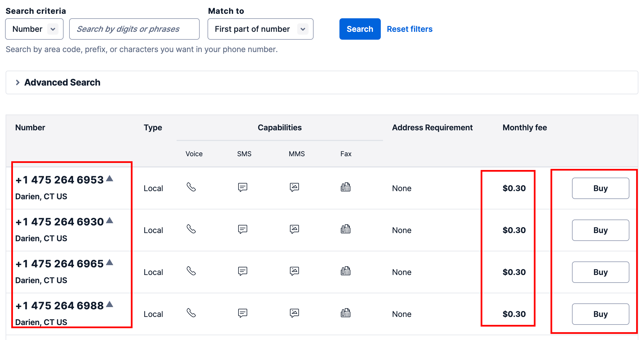644x340 pixels.
Task: Click the Voice phone icon for +1 475 264 6953
Action: coord(191,187)
